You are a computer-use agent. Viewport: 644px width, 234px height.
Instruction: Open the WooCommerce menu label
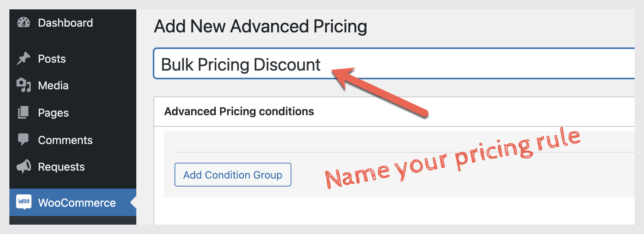[77, 203]
